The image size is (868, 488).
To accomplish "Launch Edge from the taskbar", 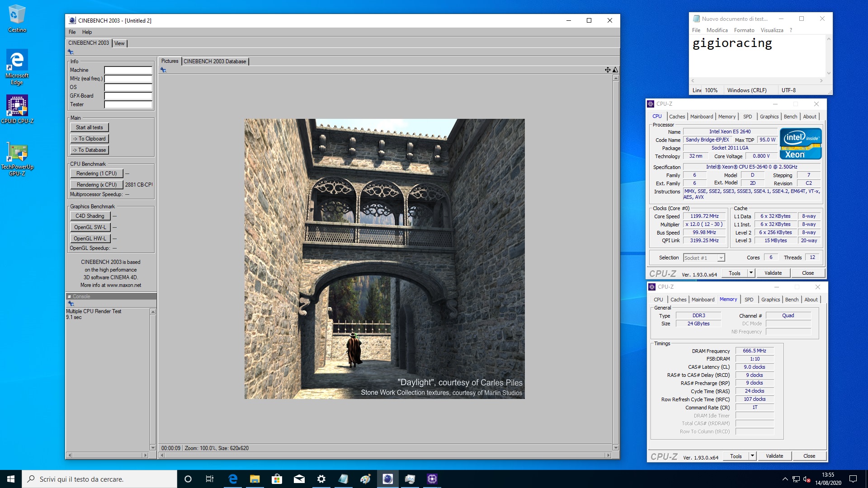I will 233,479.
